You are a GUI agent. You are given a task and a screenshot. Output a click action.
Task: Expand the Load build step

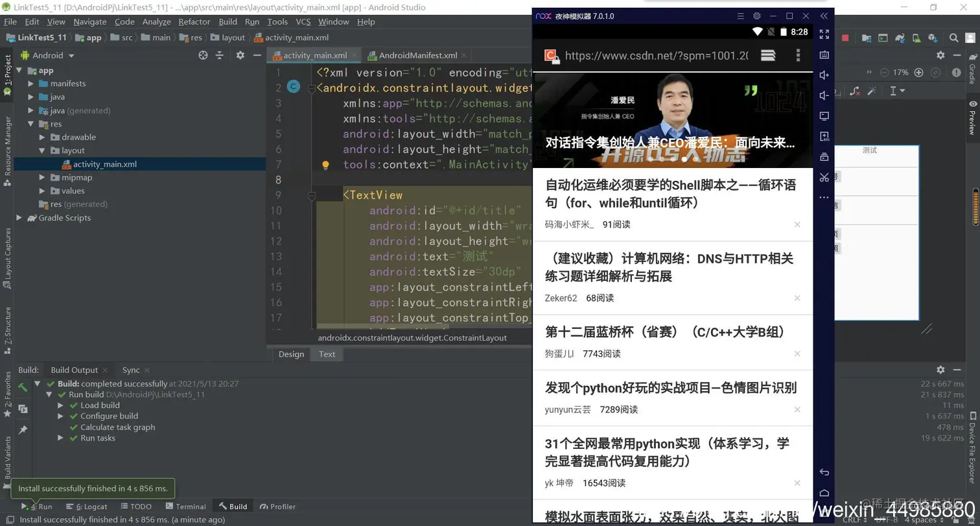(61, 405)
